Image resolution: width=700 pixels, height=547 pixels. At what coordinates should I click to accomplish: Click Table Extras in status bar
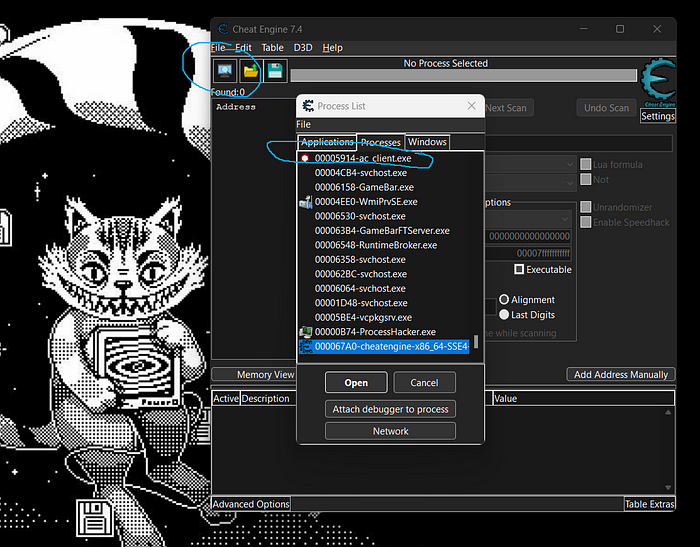tap(650, 504)
